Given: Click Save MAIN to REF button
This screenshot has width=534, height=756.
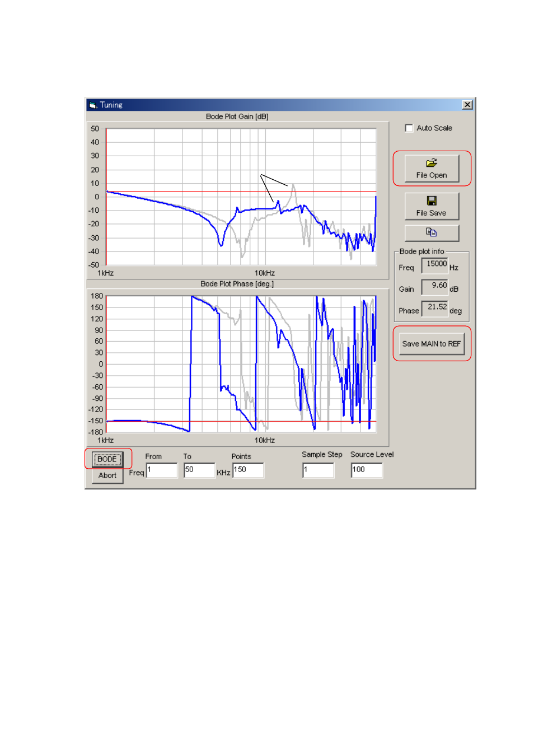Looking at the screenshot, I should click(x=432, y=343).
